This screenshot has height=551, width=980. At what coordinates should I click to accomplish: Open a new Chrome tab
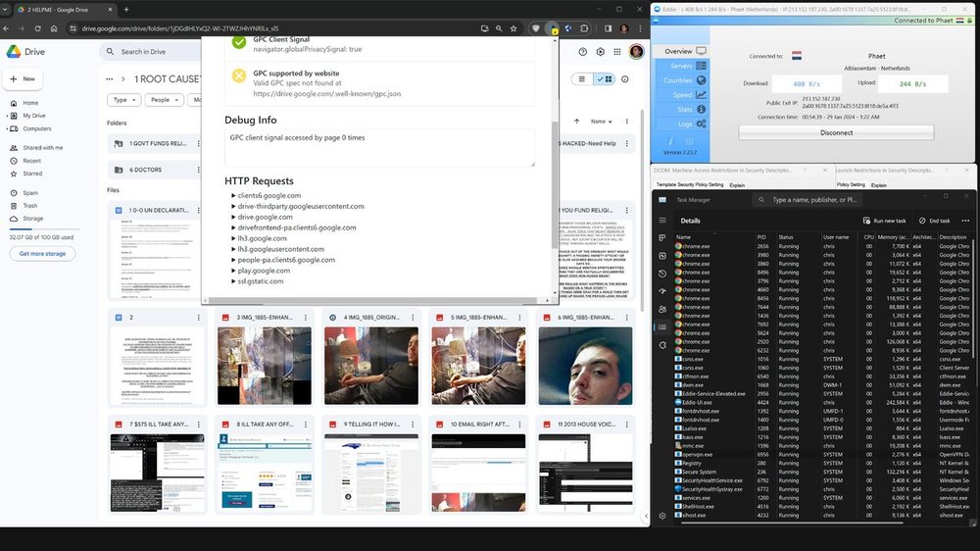point(126,10)
